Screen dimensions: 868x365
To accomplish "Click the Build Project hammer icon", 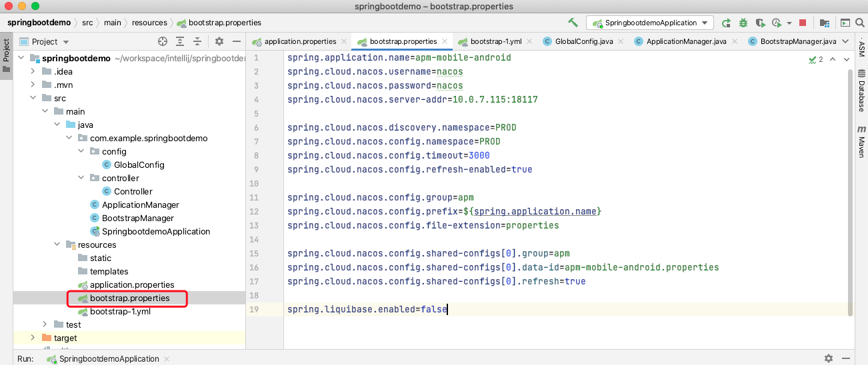I will (x=573, y=23).
